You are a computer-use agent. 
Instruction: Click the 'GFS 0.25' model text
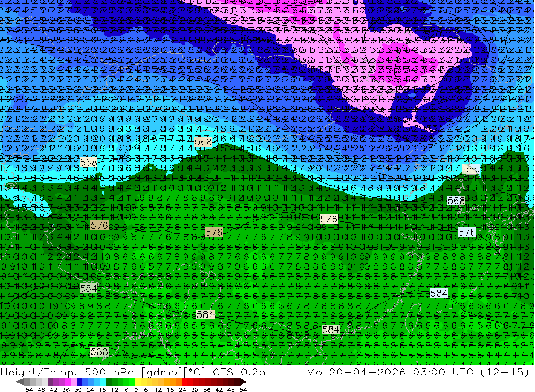coord(238,372)
